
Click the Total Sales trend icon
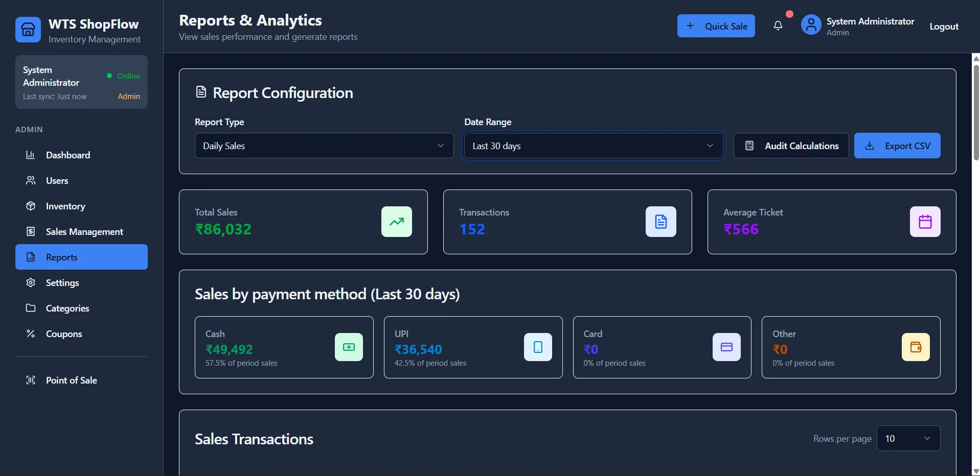(397, 222)
